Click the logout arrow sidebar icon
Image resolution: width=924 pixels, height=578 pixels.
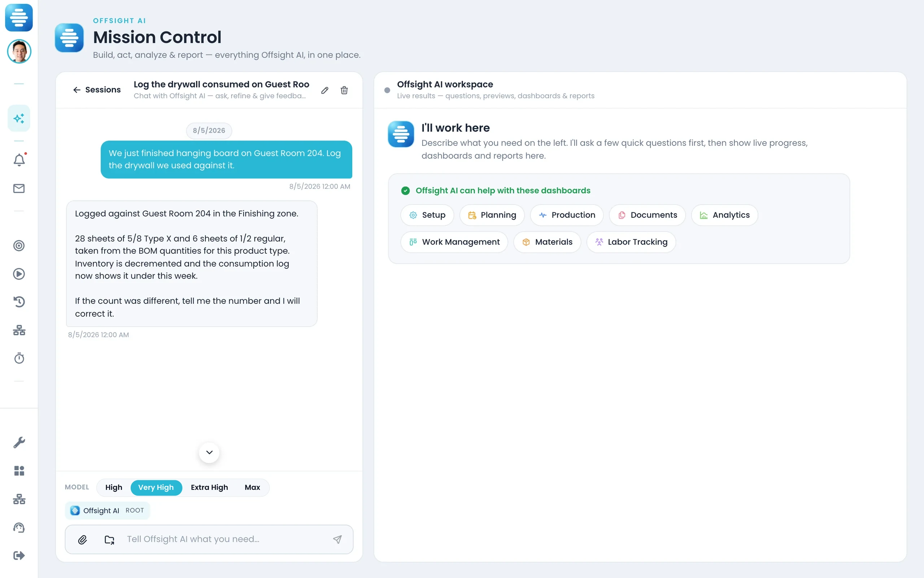pyautogui.click(x=19, y=556)
